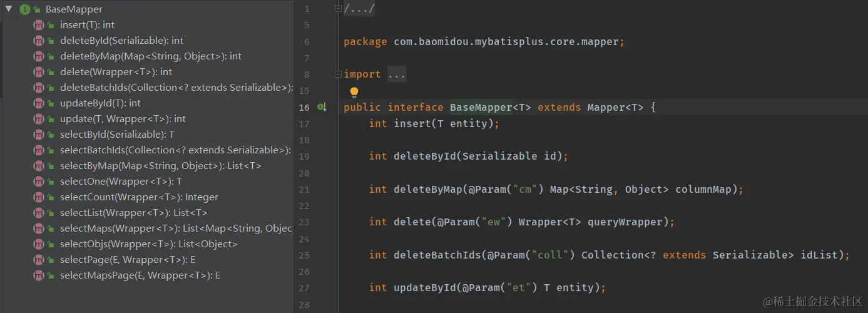The width and height of the screenshot is (868, 313).
Task: Click the collapsed import ... placeholder
Action: click(397, 74)
